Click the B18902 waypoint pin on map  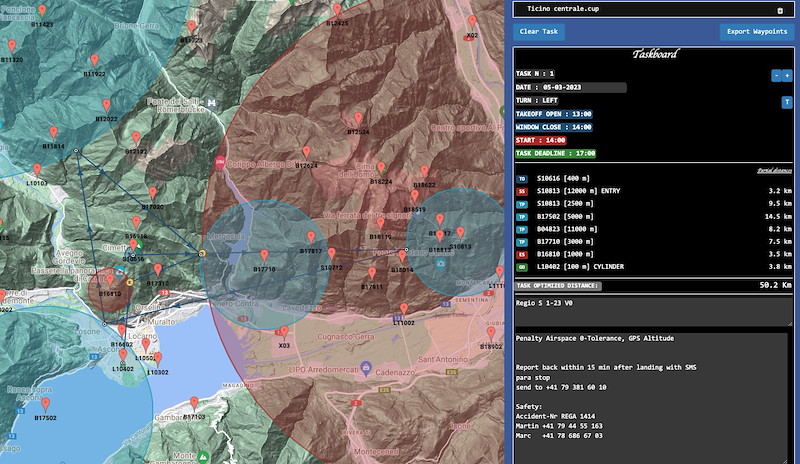(x=491, y=333)
